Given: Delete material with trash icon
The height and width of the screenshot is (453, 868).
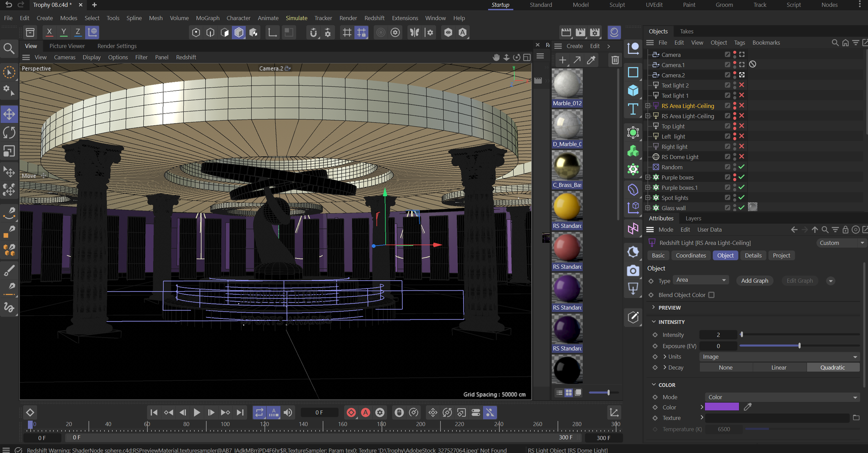Looking at the screenshot, I should [615, 60].
